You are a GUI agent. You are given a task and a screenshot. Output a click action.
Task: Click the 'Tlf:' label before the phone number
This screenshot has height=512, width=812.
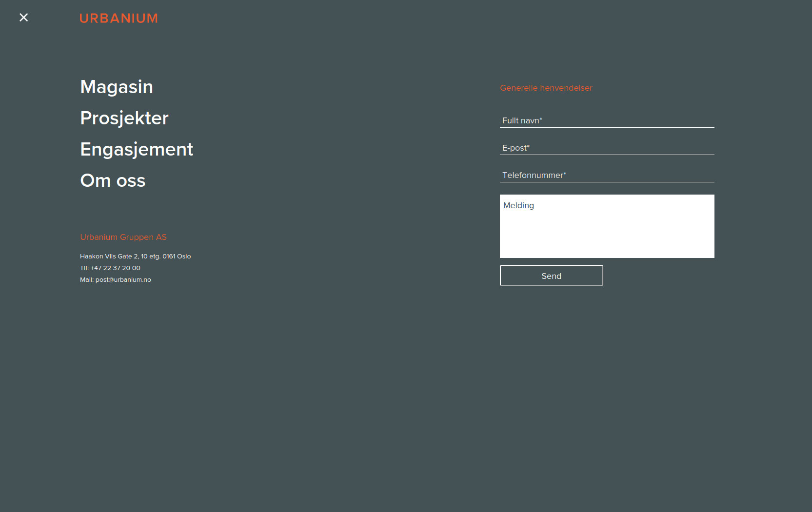click(x=84, y=268)
